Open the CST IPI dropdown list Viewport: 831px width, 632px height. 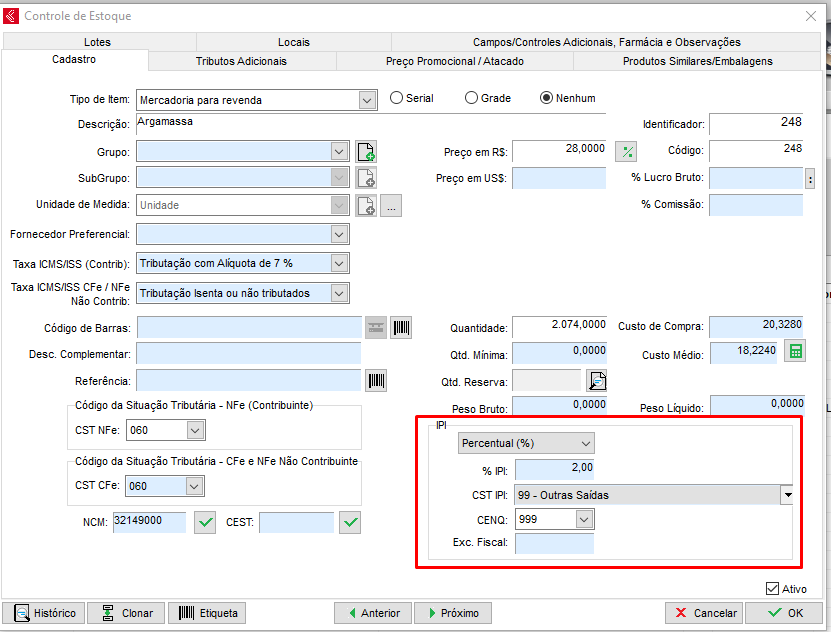point(787,495)
